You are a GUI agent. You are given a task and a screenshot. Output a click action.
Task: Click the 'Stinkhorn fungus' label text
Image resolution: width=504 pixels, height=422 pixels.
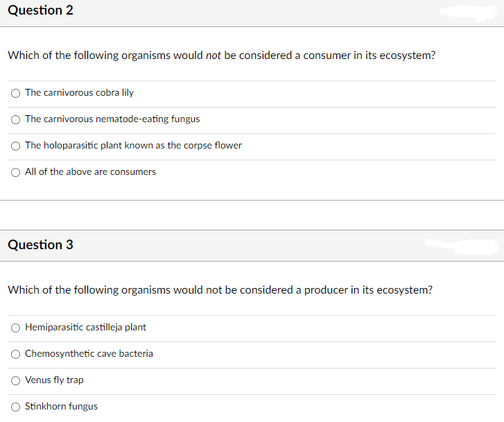pos(61,406)
